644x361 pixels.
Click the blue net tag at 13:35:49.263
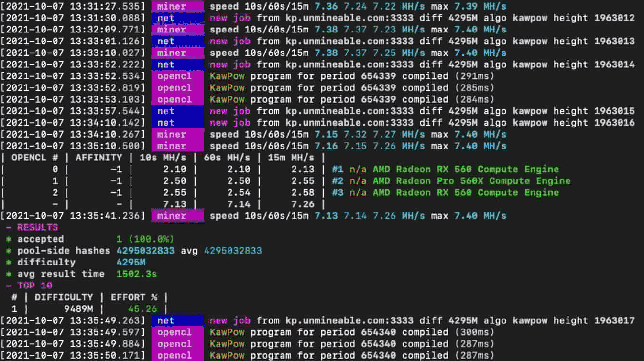177,320
